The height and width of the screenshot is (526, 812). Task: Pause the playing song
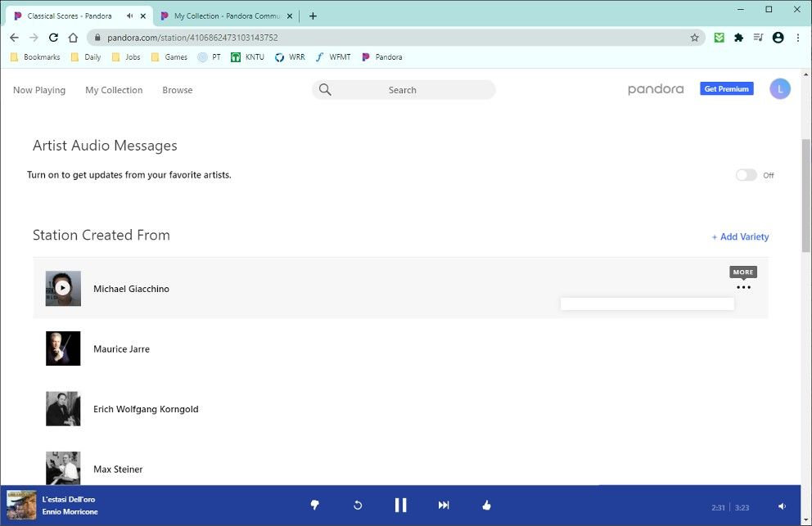(400, 506)
